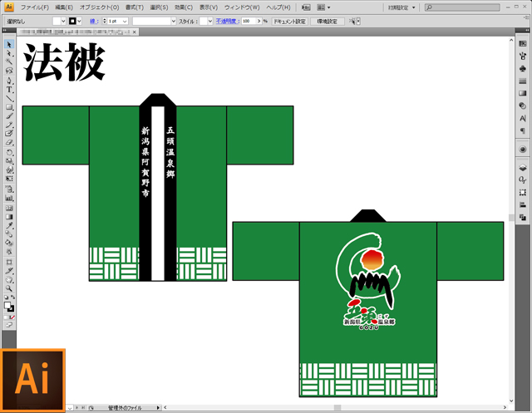
Task: Open the Swatches panel icon
Action: [523, 44]
